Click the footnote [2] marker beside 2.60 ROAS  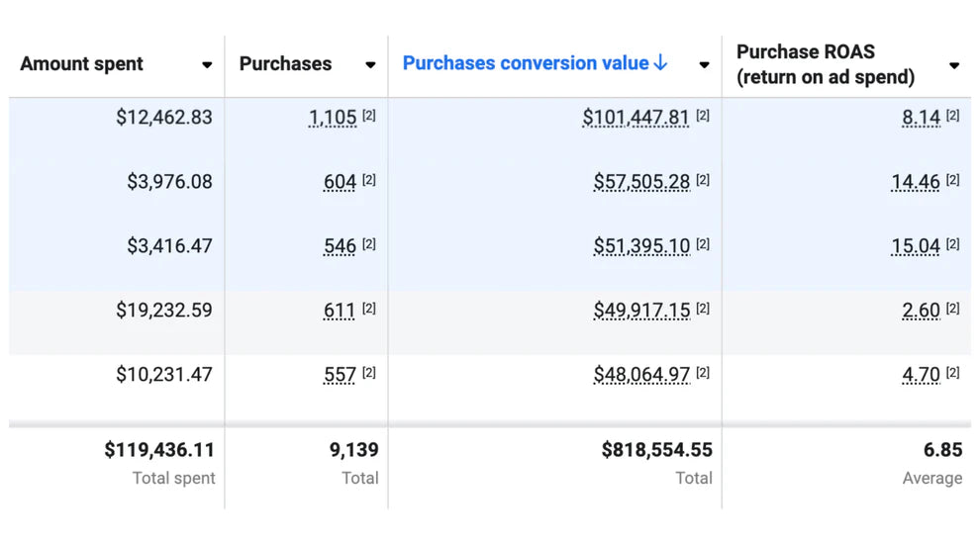952,309
